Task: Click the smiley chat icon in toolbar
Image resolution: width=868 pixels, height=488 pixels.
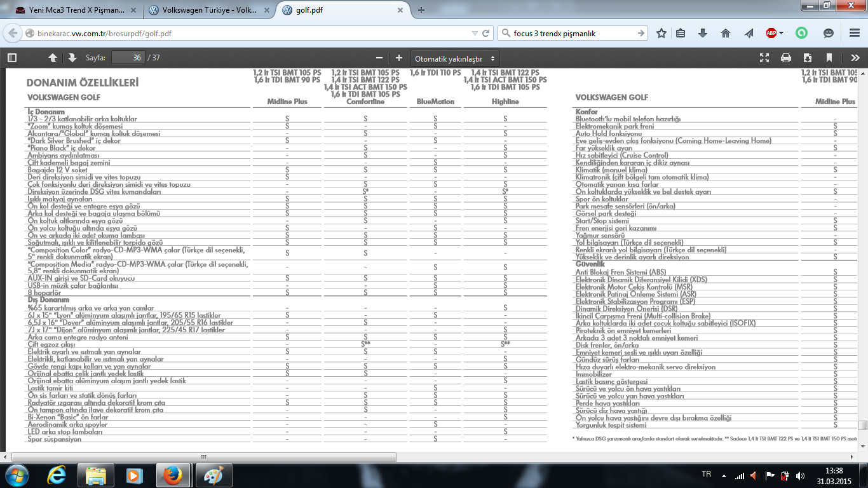Action: pos(828,33)
